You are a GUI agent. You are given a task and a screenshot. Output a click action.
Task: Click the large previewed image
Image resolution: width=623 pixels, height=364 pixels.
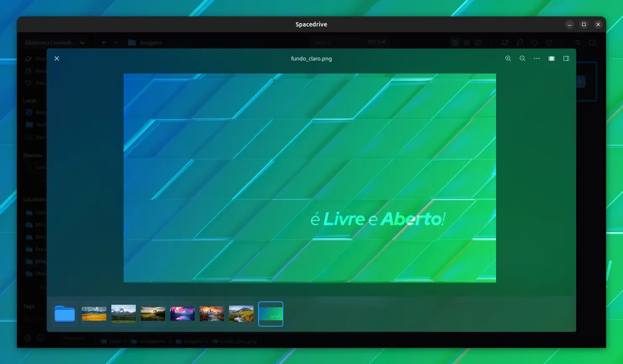[310, 178]
